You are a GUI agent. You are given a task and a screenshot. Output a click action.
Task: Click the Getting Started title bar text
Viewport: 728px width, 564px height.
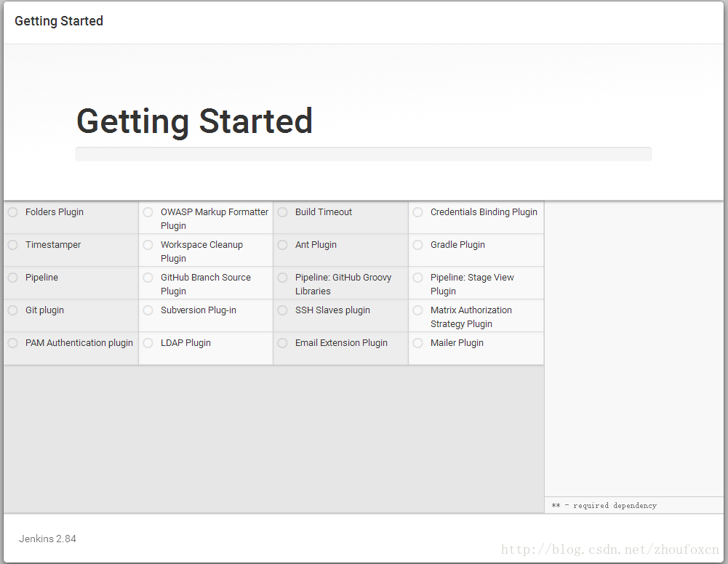click(x=59, y=21)
